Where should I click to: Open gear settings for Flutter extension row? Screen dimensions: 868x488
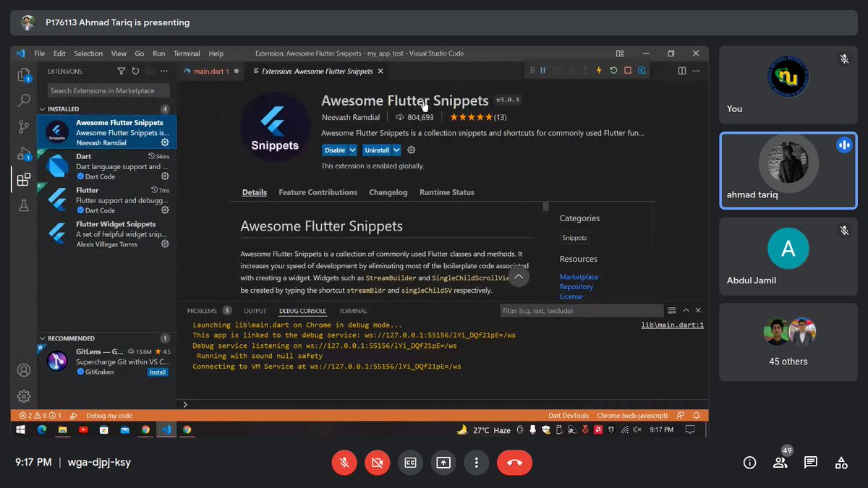pos(165,210)
